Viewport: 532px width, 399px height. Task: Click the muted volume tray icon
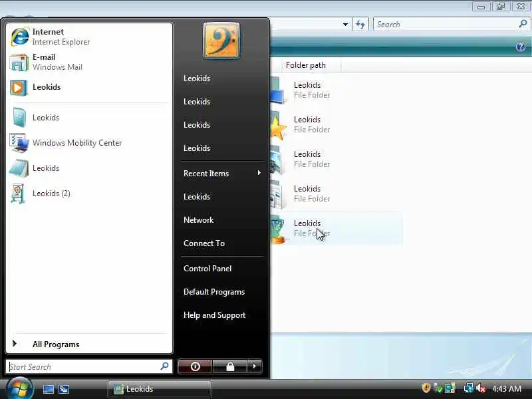[x=480, y=388]
